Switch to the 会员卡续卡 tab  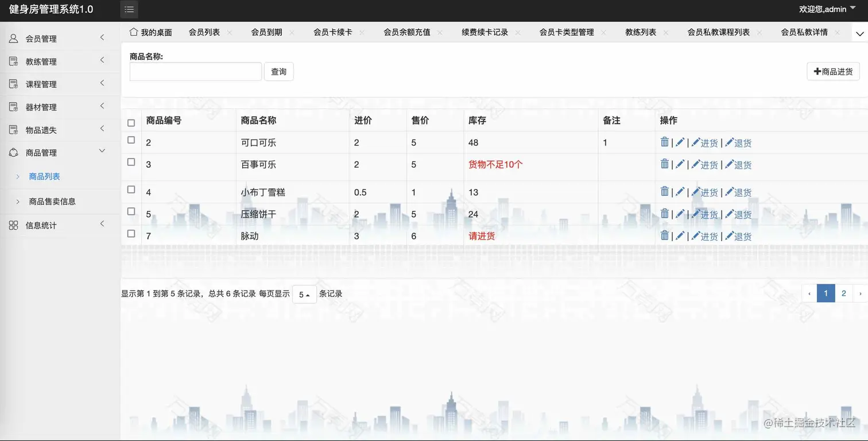(333, 32)
